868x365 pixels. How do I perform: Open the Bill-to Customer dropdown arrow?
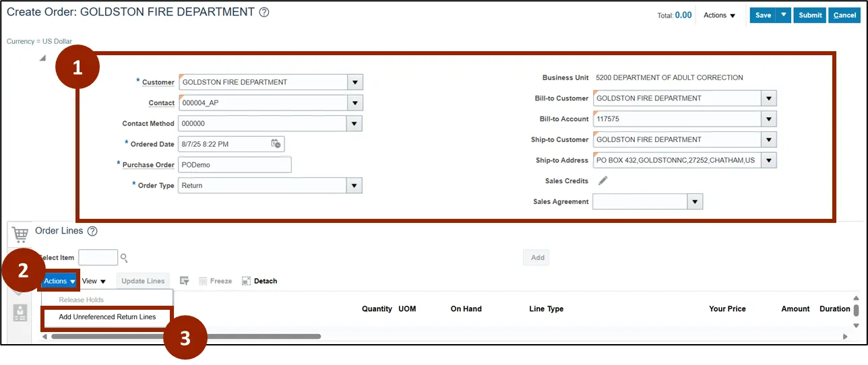point(769,98)
